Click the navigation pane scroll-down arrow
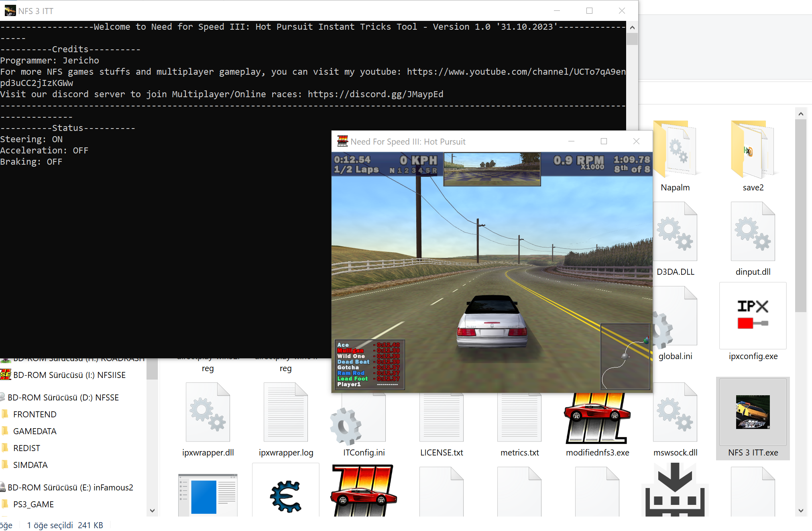Image resolution: width=812 pixels, height=531 pixels. pyautogui.click(x=152, y=511)
